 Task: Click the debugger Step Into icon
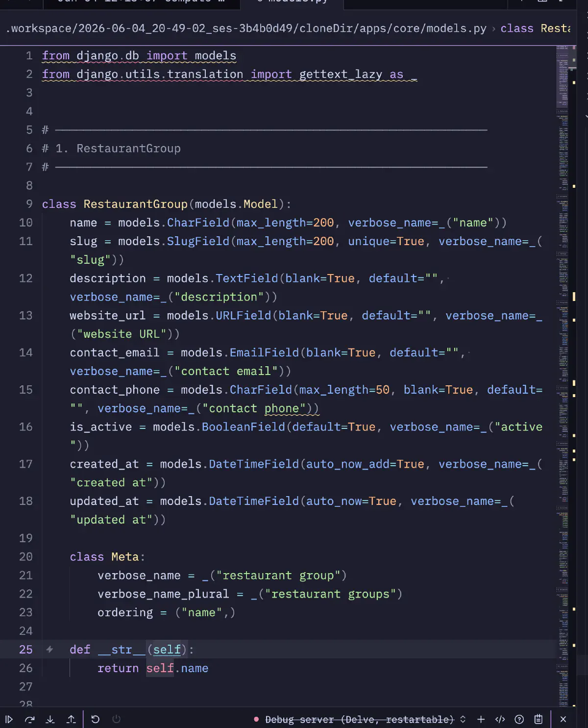[x=50, y=719]
